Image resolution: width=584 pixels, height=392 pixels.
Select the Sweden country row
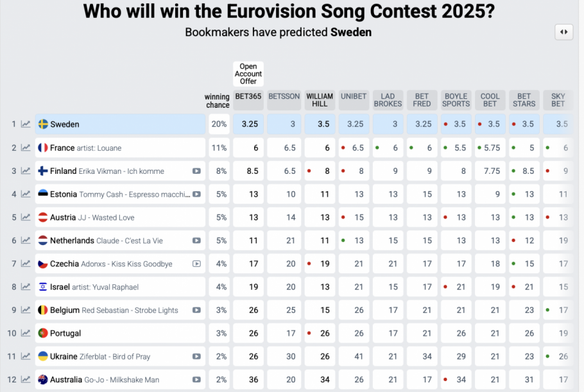120,124
